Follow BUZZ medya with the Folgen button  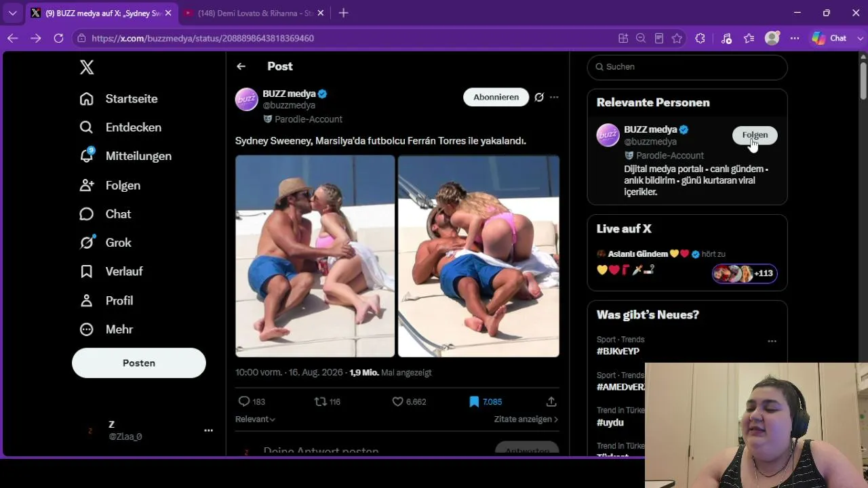(755, 135)
